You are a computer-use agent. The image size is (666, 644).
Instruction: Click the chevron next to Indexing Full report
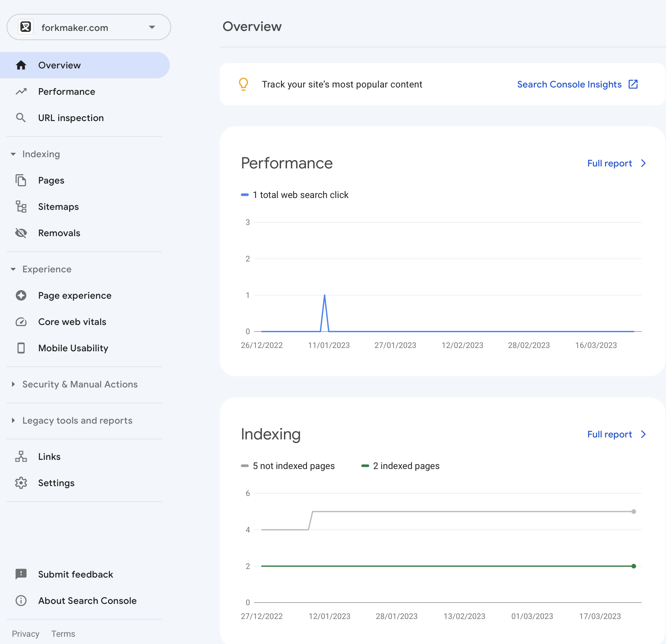643,434
